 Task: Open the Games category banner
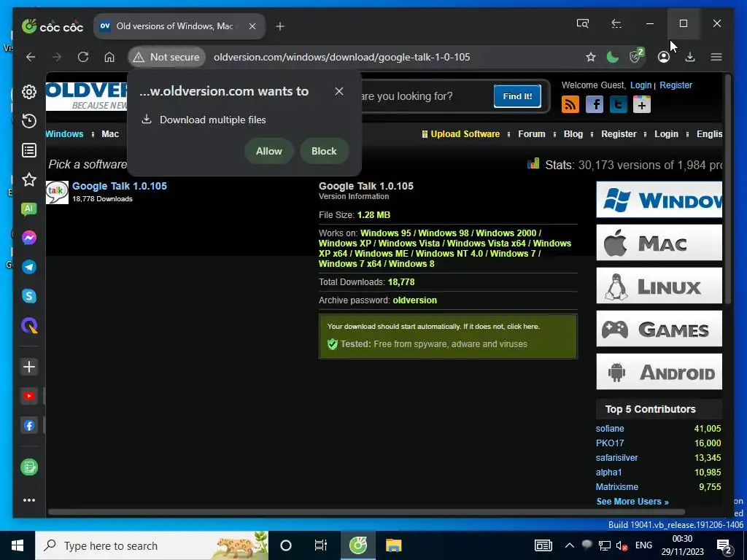(x=659, y=329)
